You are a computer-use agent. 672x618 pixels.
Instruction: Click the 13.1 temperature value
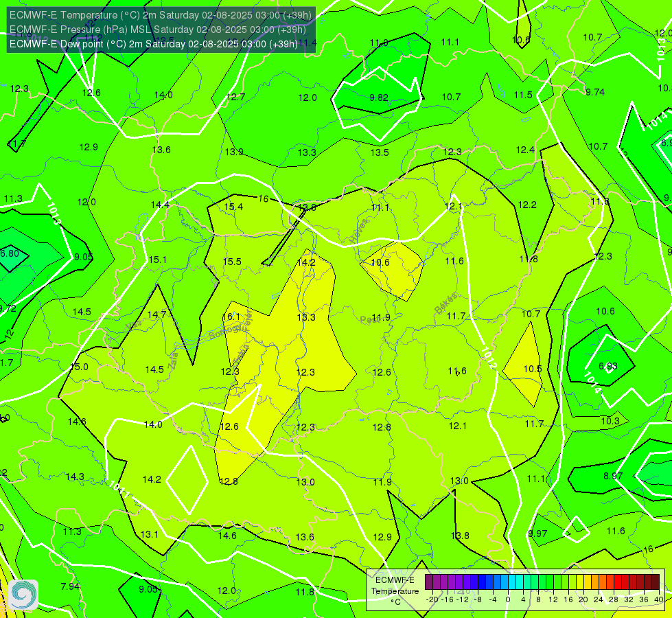coord(150,534)
